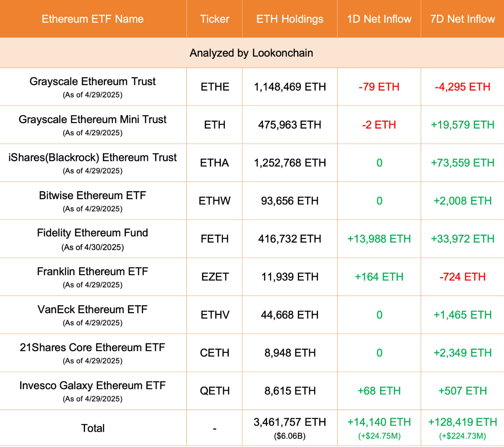Viewport: 504px width, 447px height.
Task: Click the EZET ticker cell
Action: [215, 277]
